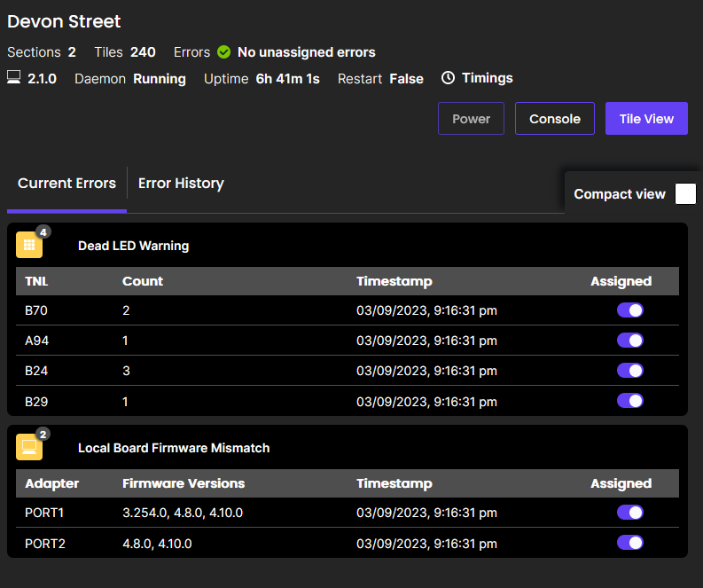Image resolution: width=703 pixels, height=588 pixels.
Task: Collapse the Local Board Firmware Mismatch header
Action: [174, 448]
